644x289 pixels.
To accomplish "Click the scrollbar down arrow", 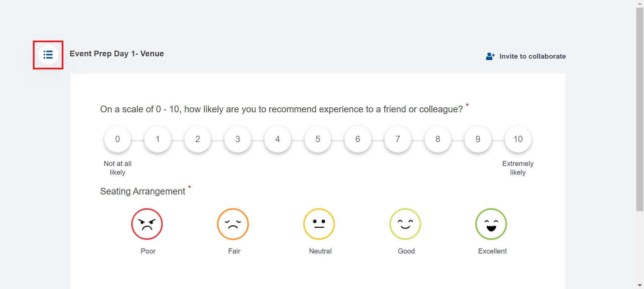I will point(640,285).
